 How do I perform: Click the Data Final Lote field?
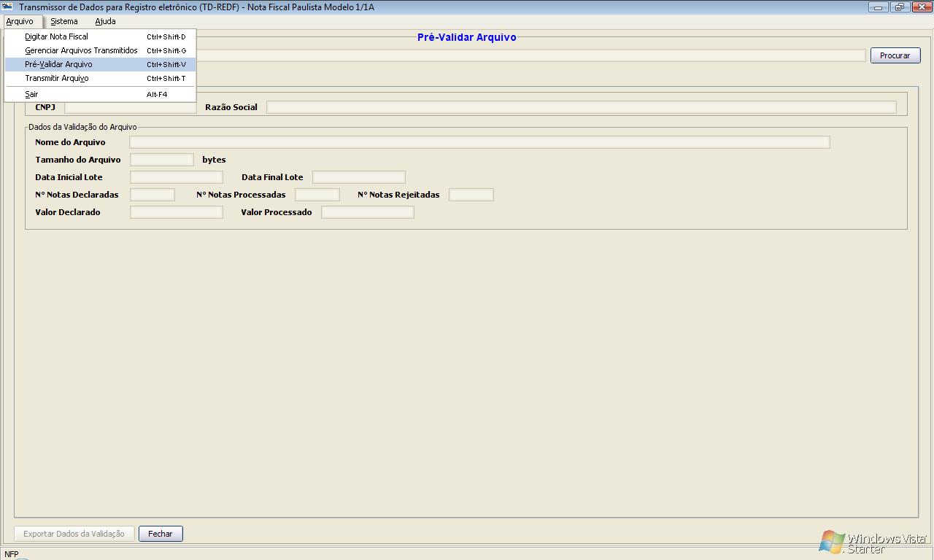tap(359, 177)
